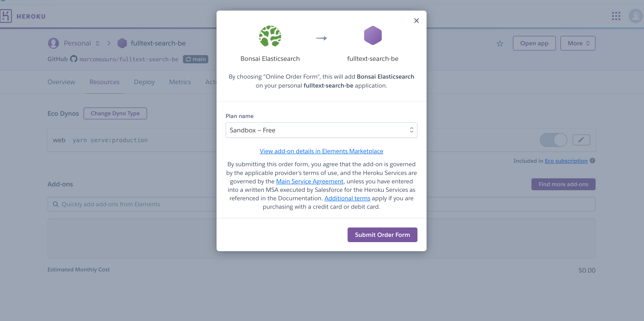644x321 pixels.
Task: Expand the Personal workspace switcher chevron
Action: point(98,43)
